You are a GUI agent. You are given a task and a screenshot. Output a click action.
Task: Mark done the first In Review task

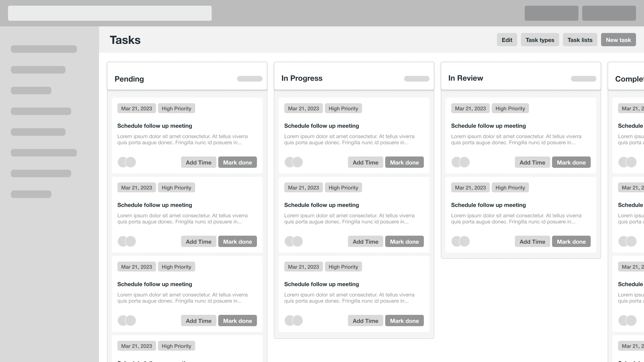tap(571, 163)
